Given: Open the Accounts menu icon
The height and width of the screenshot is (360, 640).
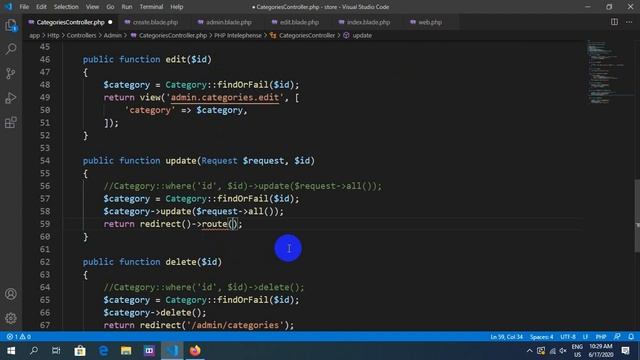Looking at the screenshot, I should 11,294.
